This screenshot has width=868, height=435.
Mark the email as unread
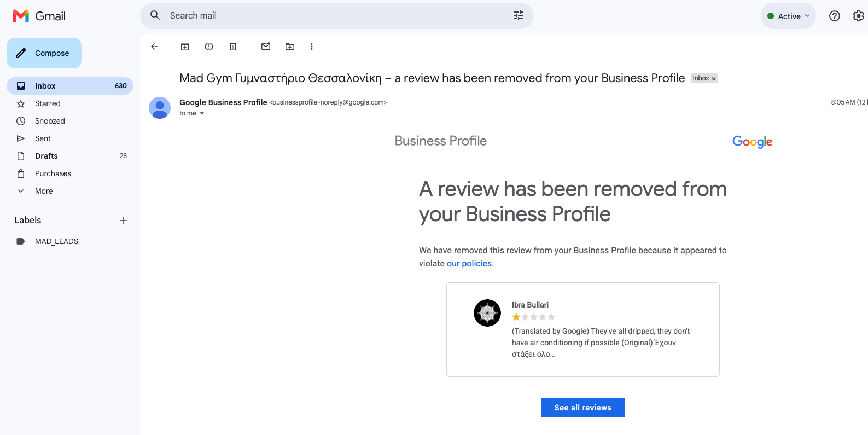pos(266,47)
